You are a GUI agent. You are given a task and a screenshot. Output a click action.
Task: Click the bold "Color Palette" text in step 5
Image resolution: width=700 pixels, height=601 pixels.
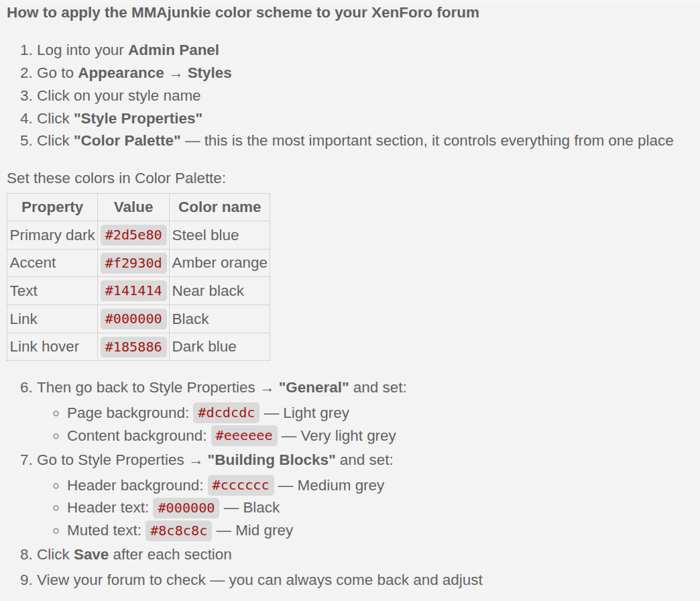pos(127,141)
